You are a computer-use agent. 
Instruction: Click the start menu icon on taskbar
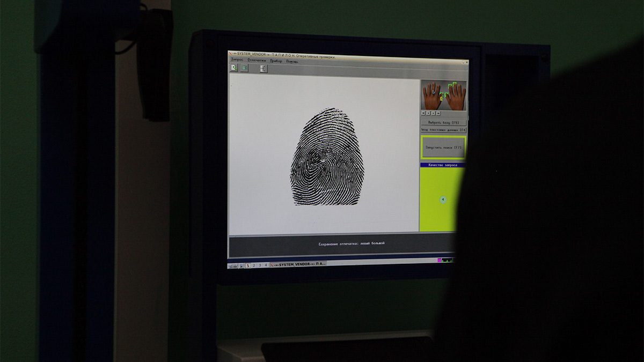point(231,266)
